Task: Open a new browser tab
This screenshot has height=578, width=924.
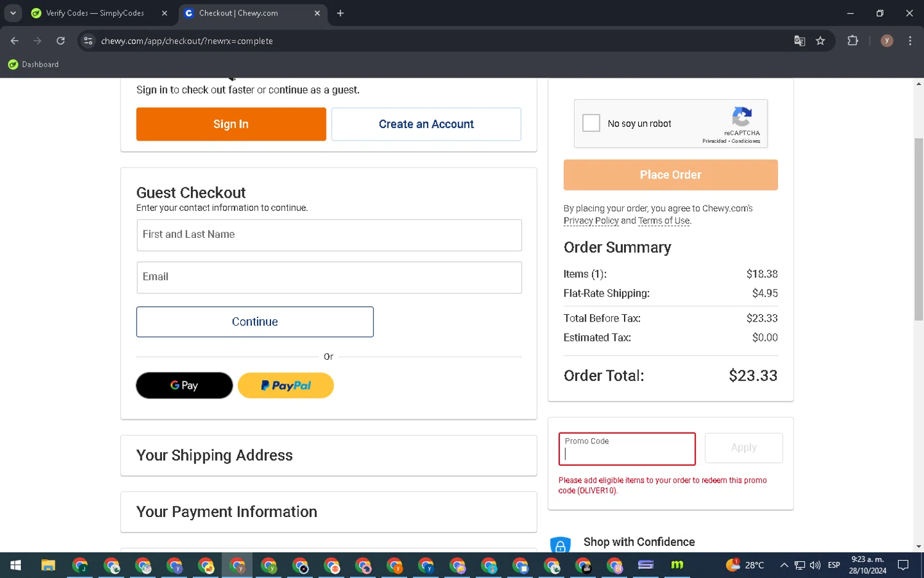Action: click(x=340, y=13)
